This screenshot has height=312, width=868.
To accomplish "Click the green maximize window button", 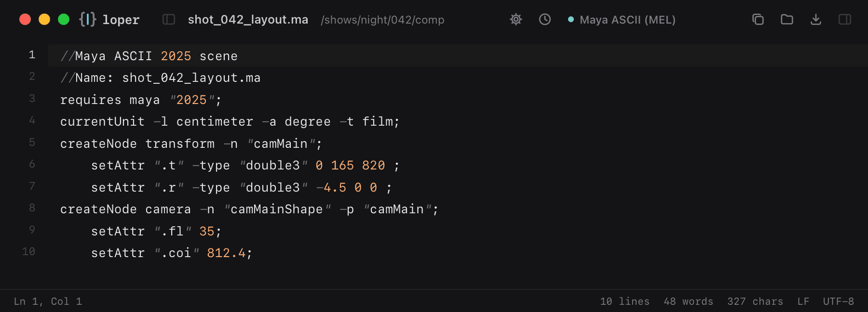I will coord(64,19).
